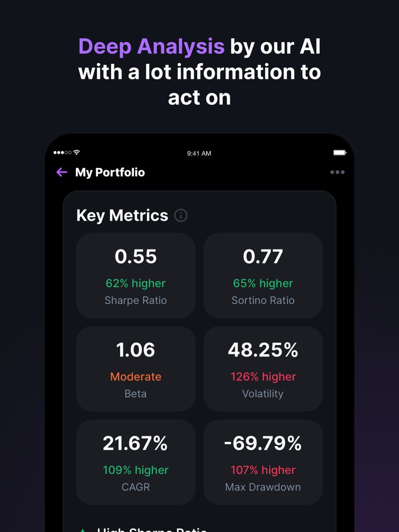The height and width of the screenshot is (532, 399).
Task: Tap the Key Metrics section heading
Action: pos(122,215)
